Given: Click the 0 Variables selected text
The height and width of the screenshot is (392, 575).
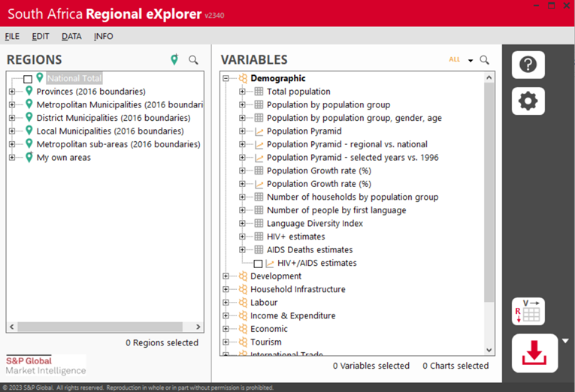Looking at the screenshot, I should click(x=371, y=366).
